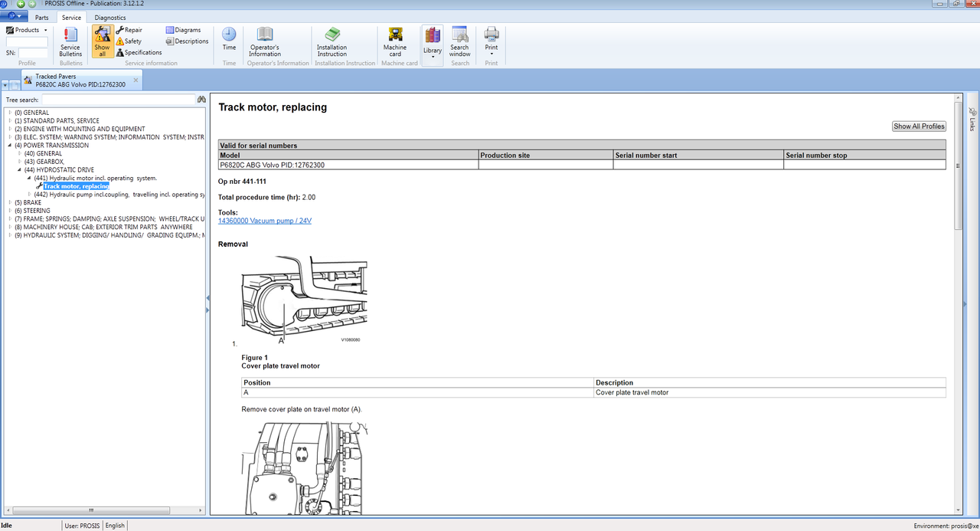
Task: Expand the (40) GENERAL node
Action: point(20,153)
